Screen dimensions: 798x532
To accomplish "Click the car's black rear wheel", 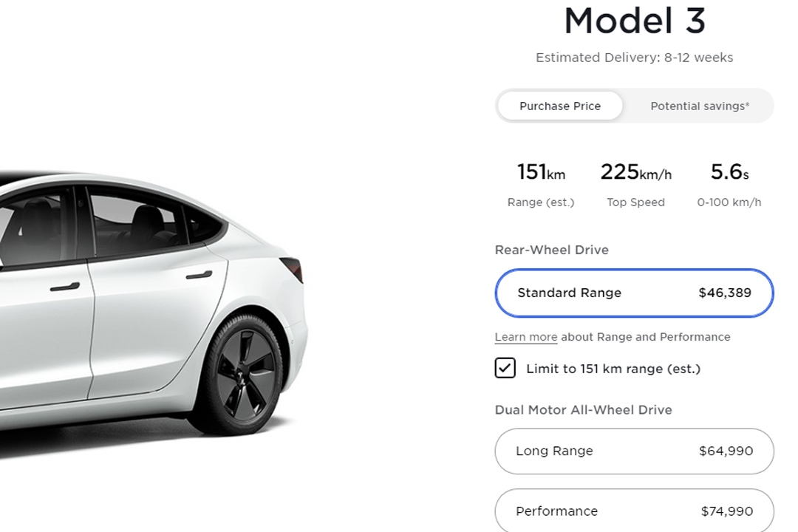I will point(244,375).
